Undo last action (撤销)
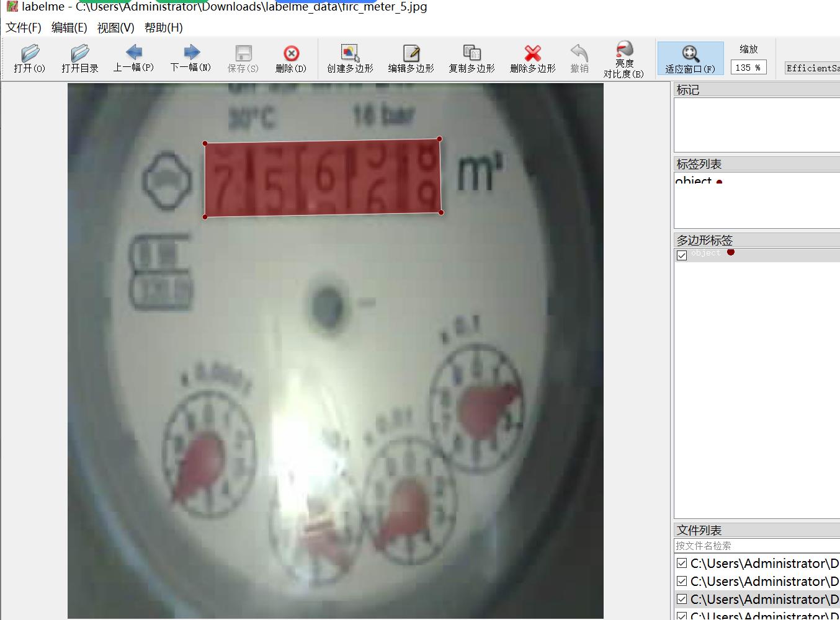 [x=579, y=59]
